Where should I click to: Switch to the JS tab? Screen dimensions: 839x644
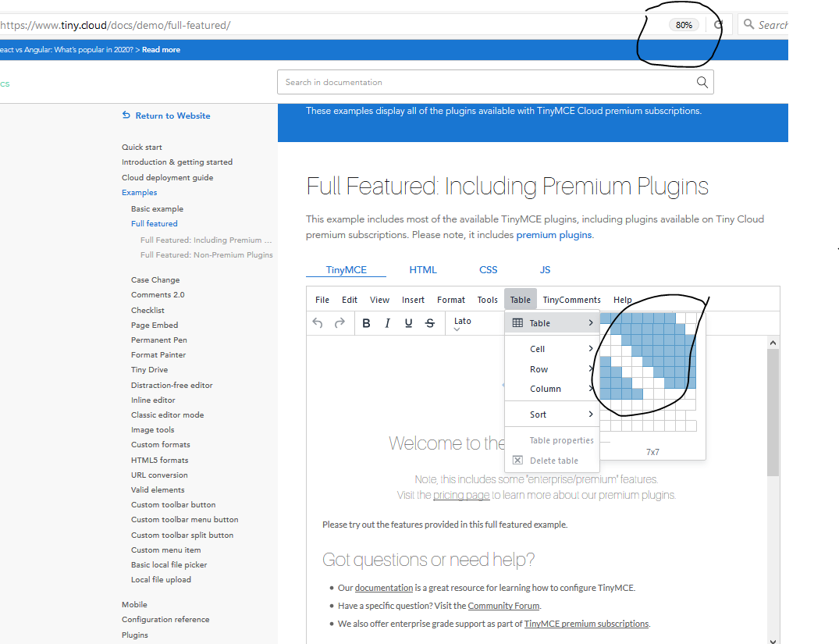(x=545, y=270)
